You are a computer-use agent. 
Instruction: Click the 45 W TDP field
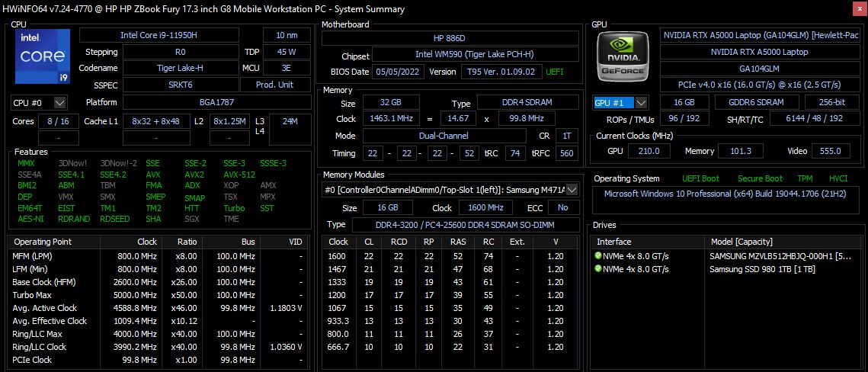click(x=286, y=52)
